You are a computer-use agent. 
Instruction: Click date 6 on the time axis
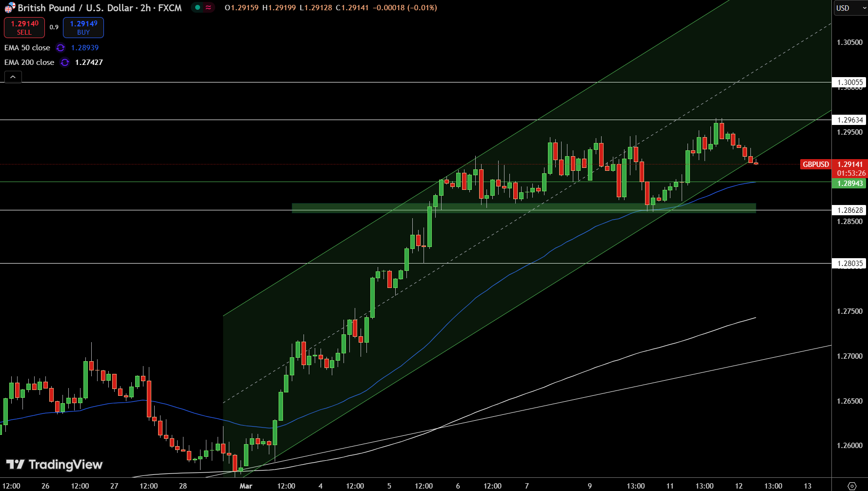pyautogui.click(x=458, y=486)
